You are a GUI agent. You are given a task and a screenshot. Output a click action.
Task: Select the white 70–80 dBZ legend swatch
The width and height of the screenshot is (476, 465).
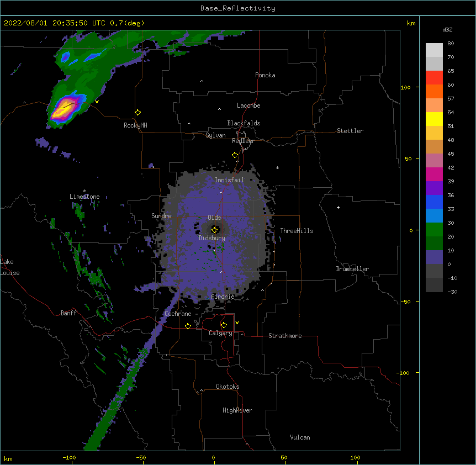(434, 50)
